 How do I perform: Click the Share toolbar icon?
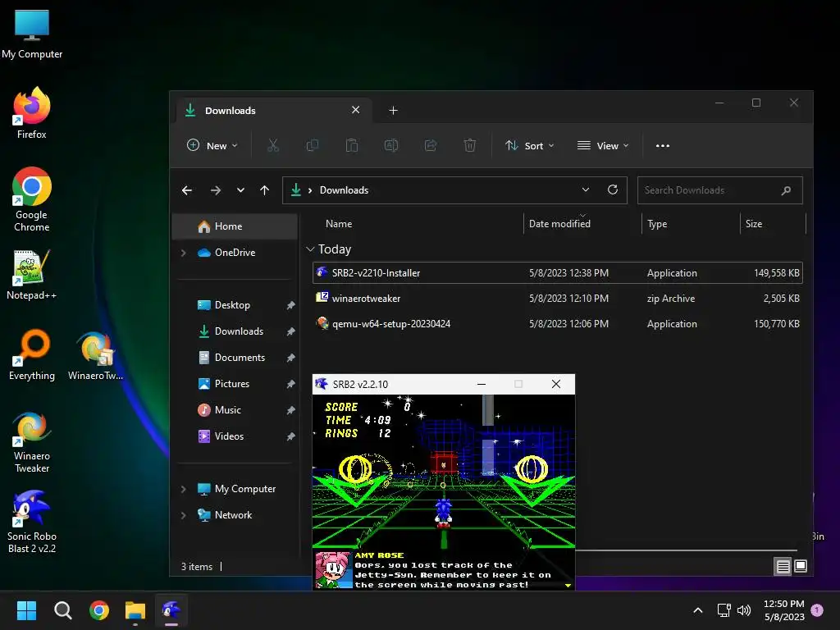430,145
